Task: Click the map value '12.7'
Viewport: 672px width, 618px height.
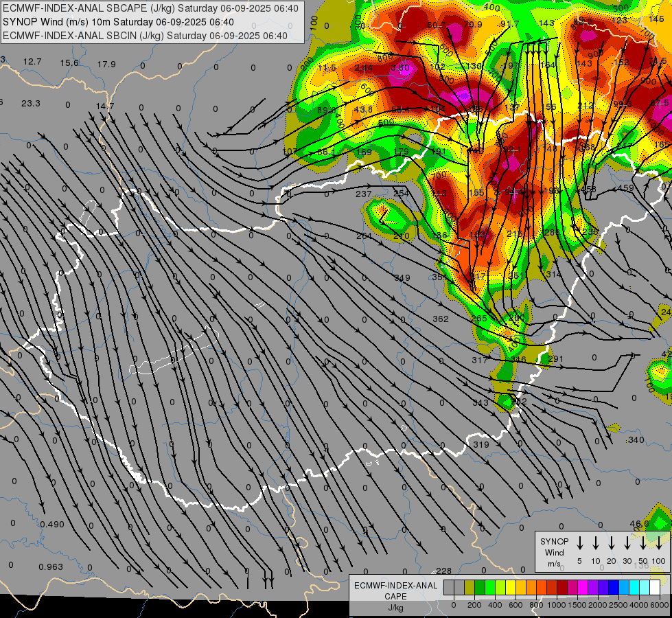Action: coord(32,62)
